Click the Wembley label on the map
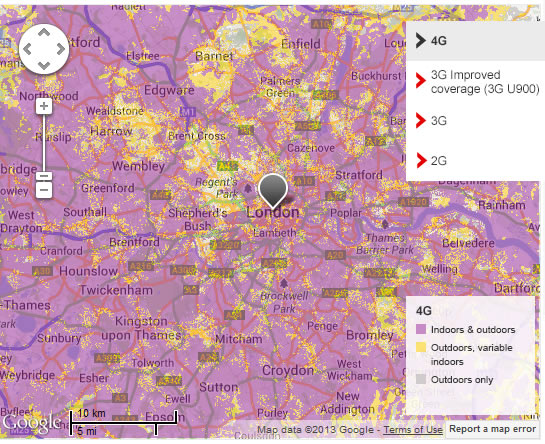This screenshot has height=444, width=545. [x=138, y=166]
